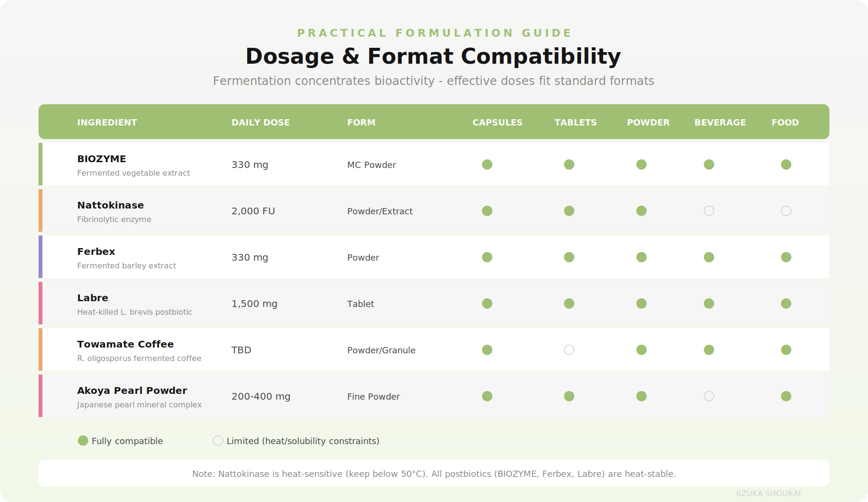868x502 pixels.
Task: Click Heat-killed L. brevis postbiotic description
Action: 135,312
